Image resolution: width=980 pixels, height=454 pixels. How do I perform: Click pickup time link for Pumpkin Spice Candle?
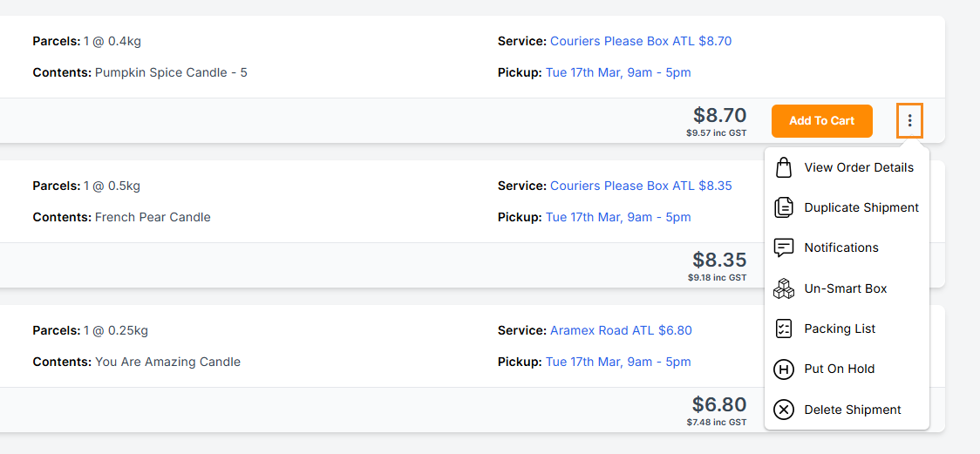pos(618,72)
